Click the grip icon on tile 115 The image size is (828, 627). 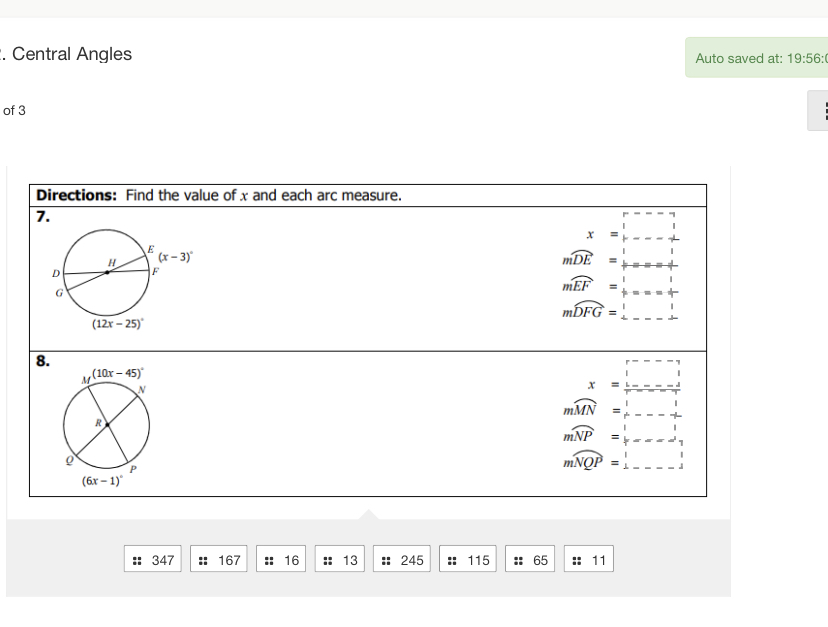tap(452, 560)
